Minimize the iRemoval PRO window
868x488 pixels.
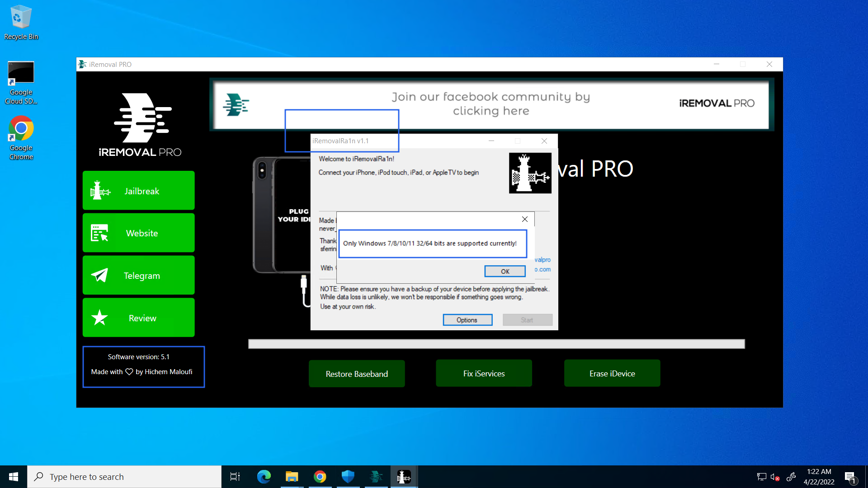[717, 64]
